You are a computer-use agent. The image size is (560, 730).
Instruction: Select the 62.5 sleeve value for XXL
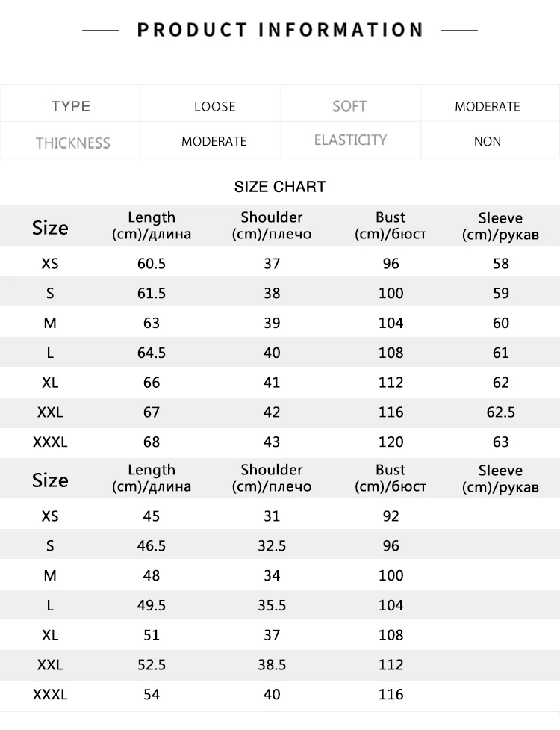point(501,412)
